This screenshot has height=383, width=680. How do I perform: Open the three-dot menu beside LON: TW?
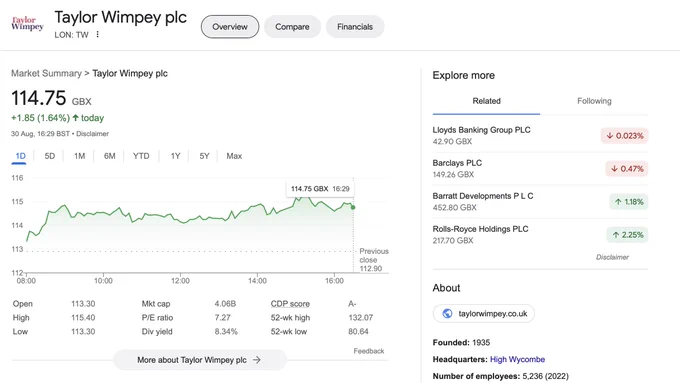click(98, 34)
